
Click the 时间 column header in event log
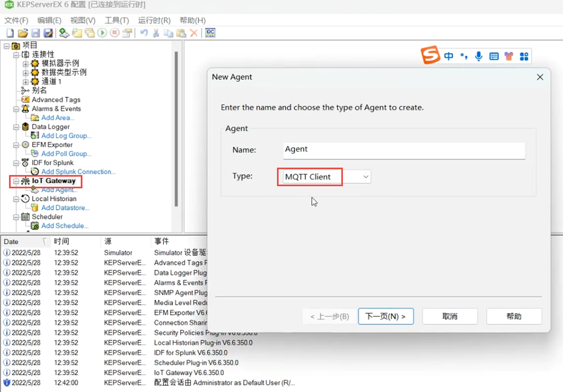75,241
